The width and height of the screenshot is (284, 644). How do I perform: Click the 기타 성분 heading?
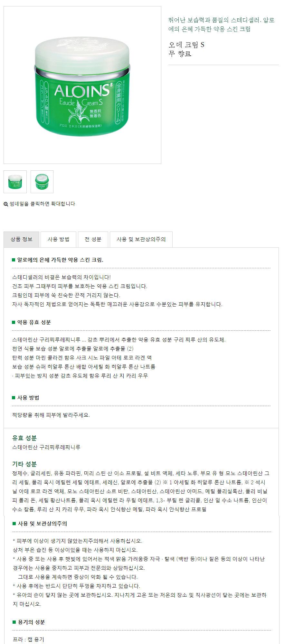[24, 464]
